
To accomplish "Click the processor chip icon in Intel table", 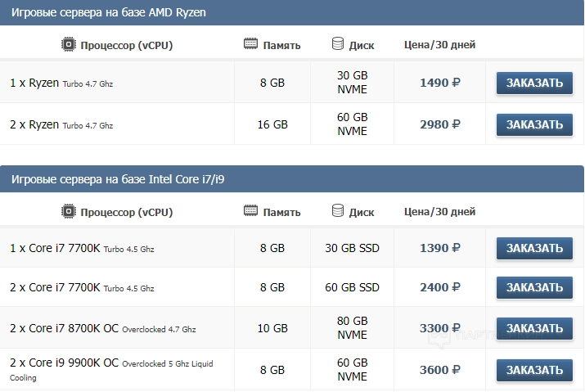I will point(69,211).
